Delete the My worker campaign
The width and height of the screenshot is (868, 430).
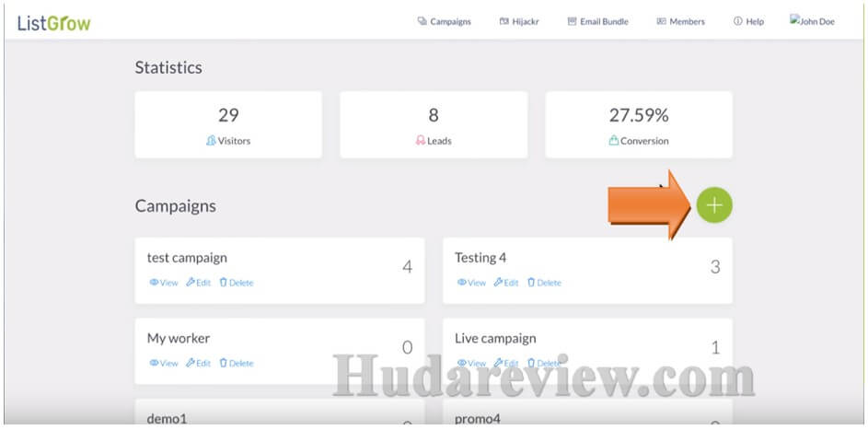237,364
